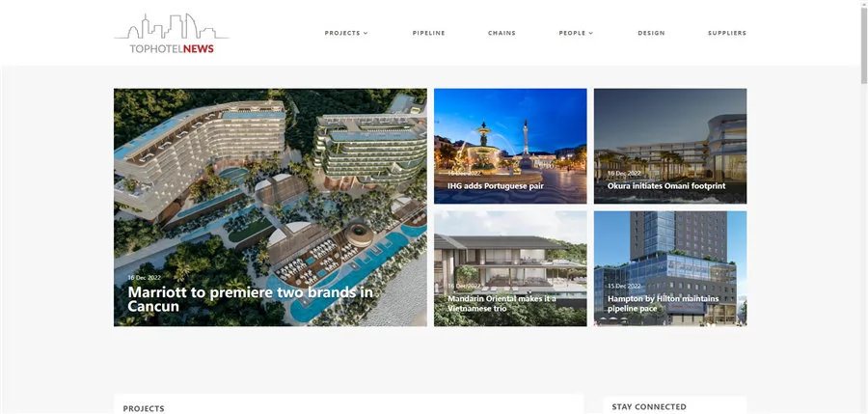This screenshot has width=868, height=414.
Task: Open Hampton by Hilton pipeline pace article
Action: [664, 303]
